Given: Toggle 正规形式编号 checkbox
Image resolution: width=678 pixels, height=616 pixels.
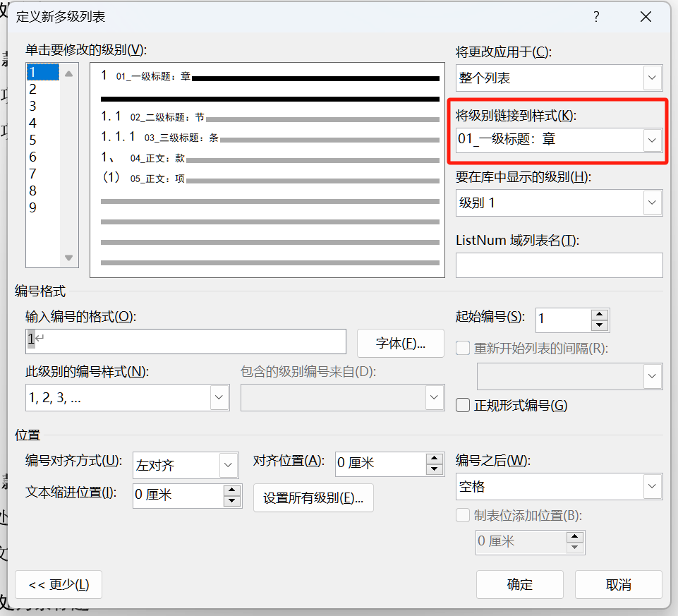Looking at the screenshot, I should click(463, 405).
